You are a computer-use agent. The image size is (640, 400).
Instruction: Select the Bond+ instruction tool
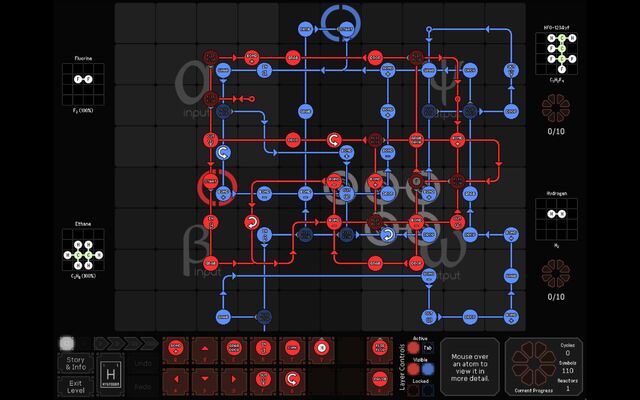[x=176, y=350]
